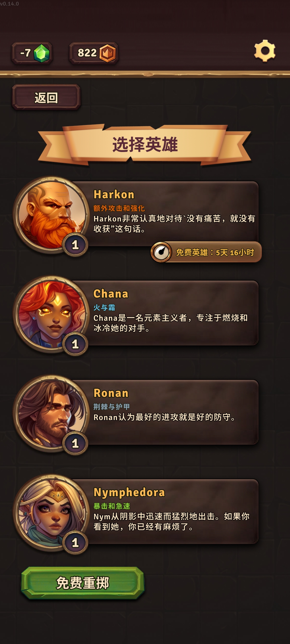The width and height of the screenshot is (290, 644).
Task: Select Harkon's bearded portrait
Action: (52, 215)
